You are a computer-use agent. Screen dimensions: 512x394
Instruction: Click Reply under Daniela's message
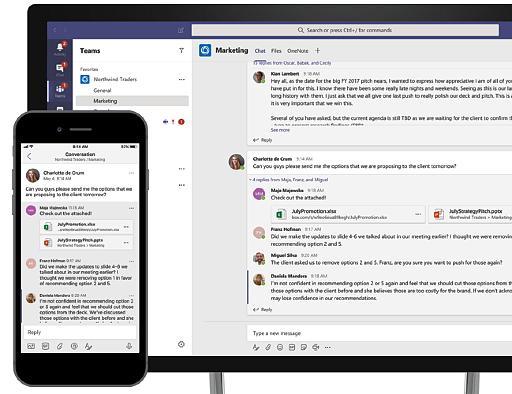(263, 310)
